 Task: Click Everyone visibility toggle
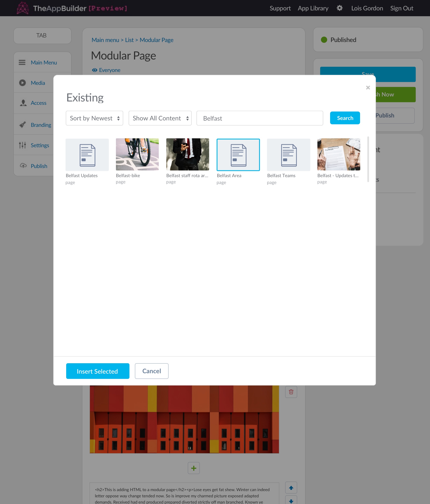point(106,70)
